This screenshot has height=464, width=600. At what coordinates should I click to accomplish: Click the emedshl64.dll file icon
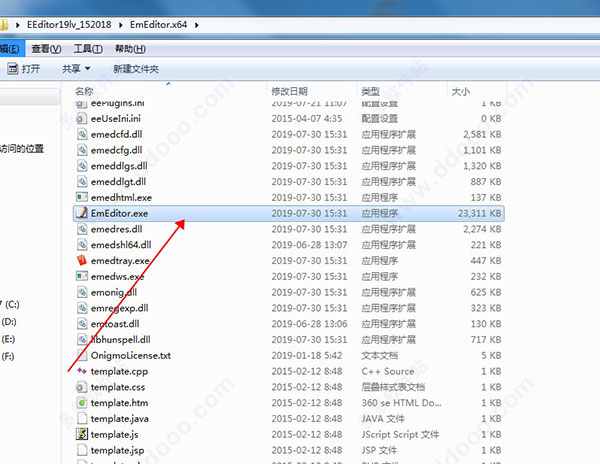tap(82, 245)
